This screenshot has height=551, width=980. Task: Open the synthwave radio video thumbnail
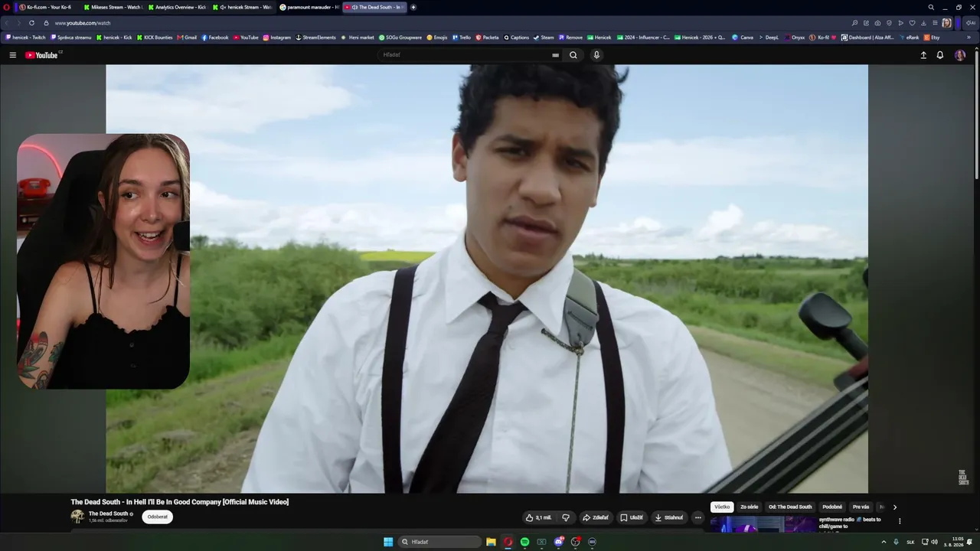(763, 524)
